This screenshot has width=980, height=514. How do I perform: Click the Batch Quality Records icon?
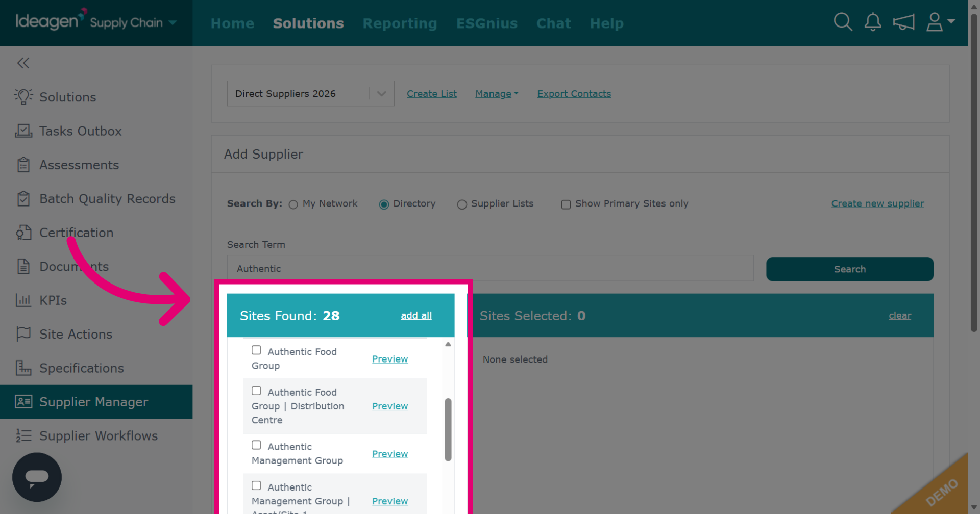pos(23,198)
